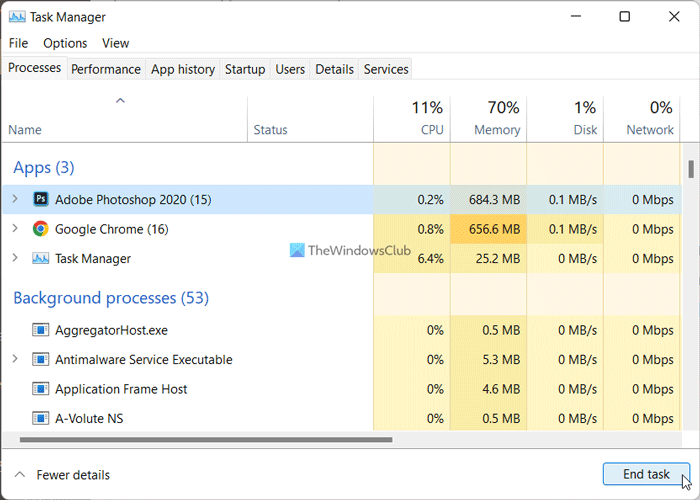
Task: Click the vertical scrollbar of the process list
Action: click(x=689, y=168)
